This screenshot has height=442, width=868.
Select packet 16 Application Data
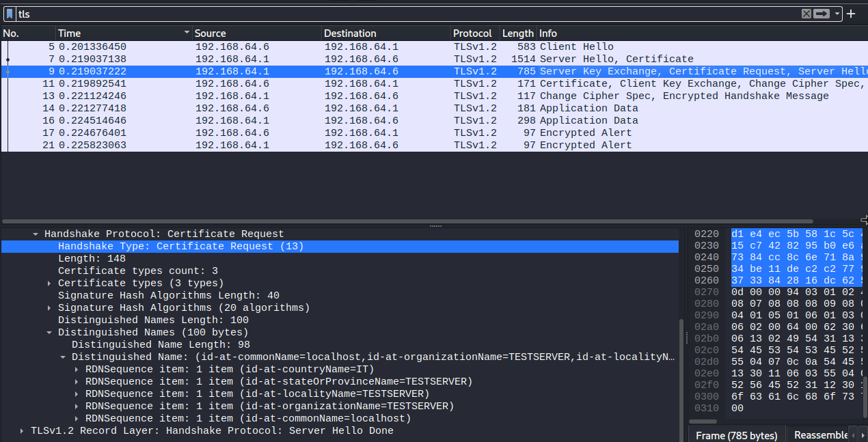434,120
